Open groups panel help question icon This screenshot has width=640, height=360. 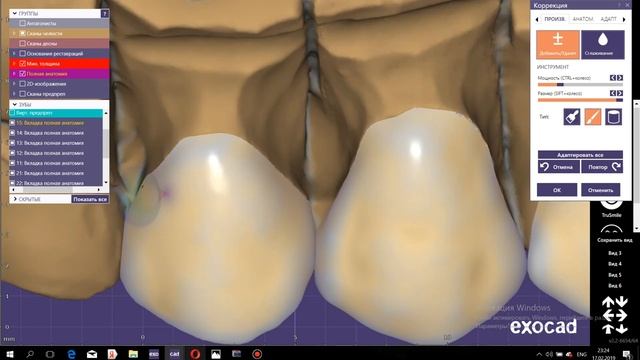105,13
